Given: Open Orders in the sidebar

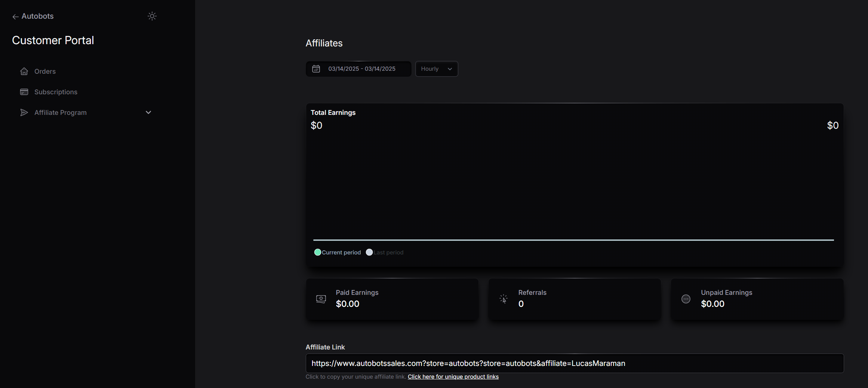Looking at the screenshot, I should (45, 71).
